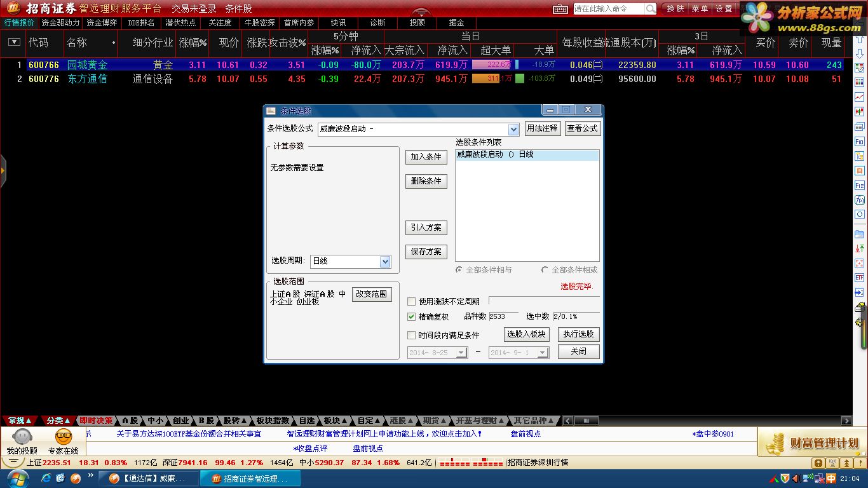The width and height of the screenshot is (868, 488).
Task: Click the volume speaker tray icon
Action: [797, 479]
